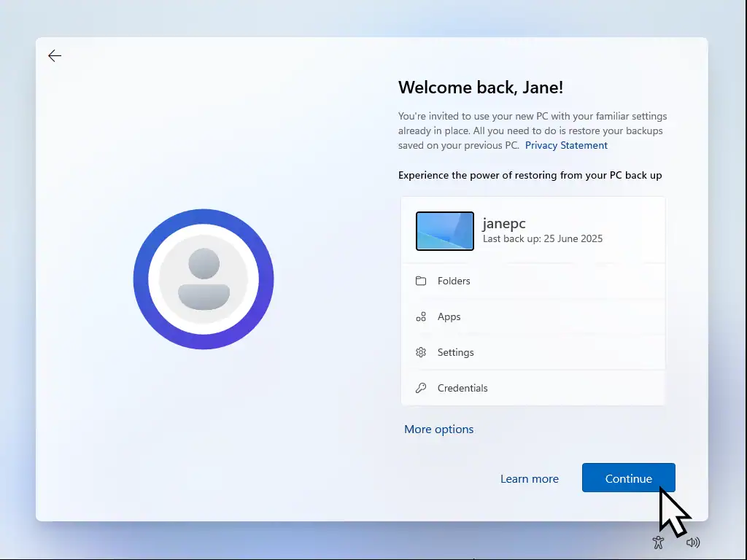Open the Privacy Statement link
The width and height of the screenshot is (747, 560).
coord(566,145)
